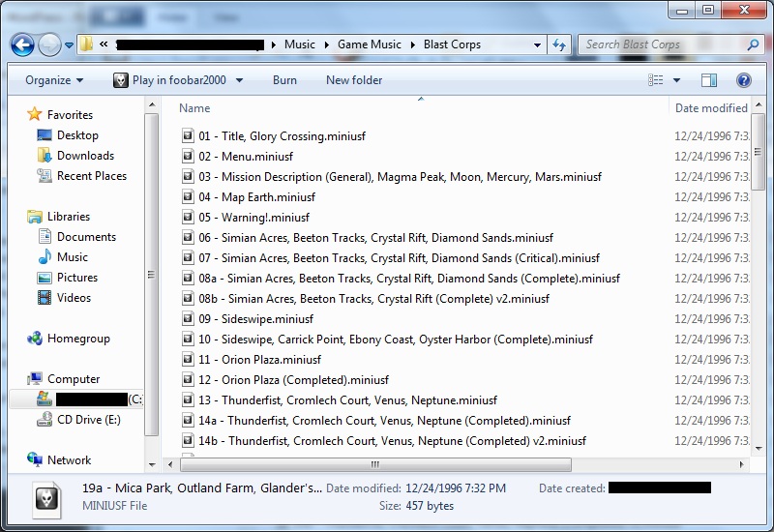Create a New folder

pyautogui.click(x=354, y=80)
